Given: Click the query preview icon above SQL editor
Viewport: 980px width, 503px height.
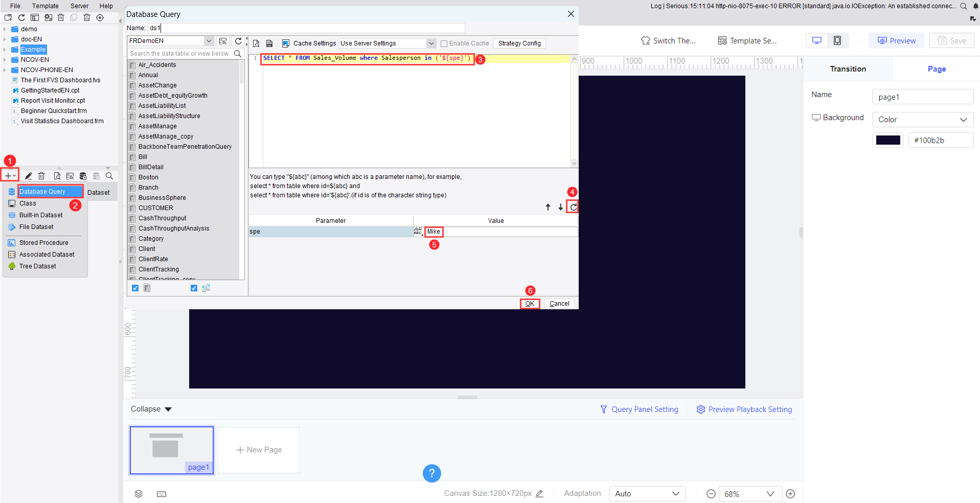Looking at the screenshot, I should click(256, 43).
